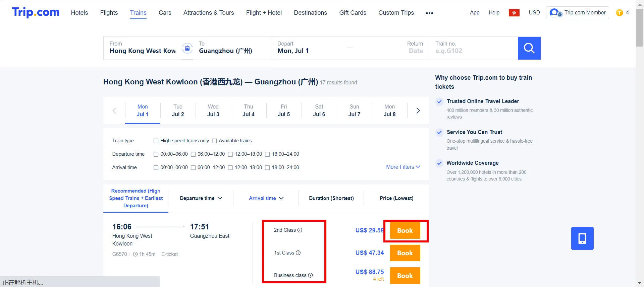This screenshot has height=287, width=644.
Task: Select the Tue Jul 2 date tab
Action: 178,111
